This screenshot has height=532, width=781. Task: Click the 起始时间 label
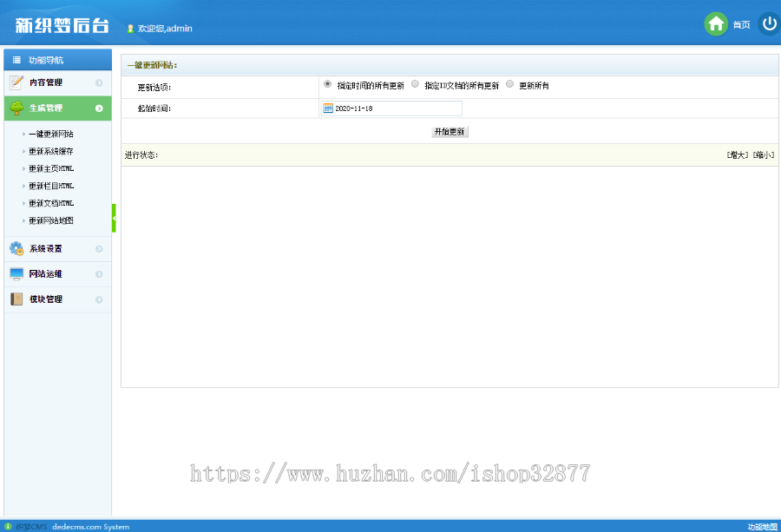tap(154, 108)
